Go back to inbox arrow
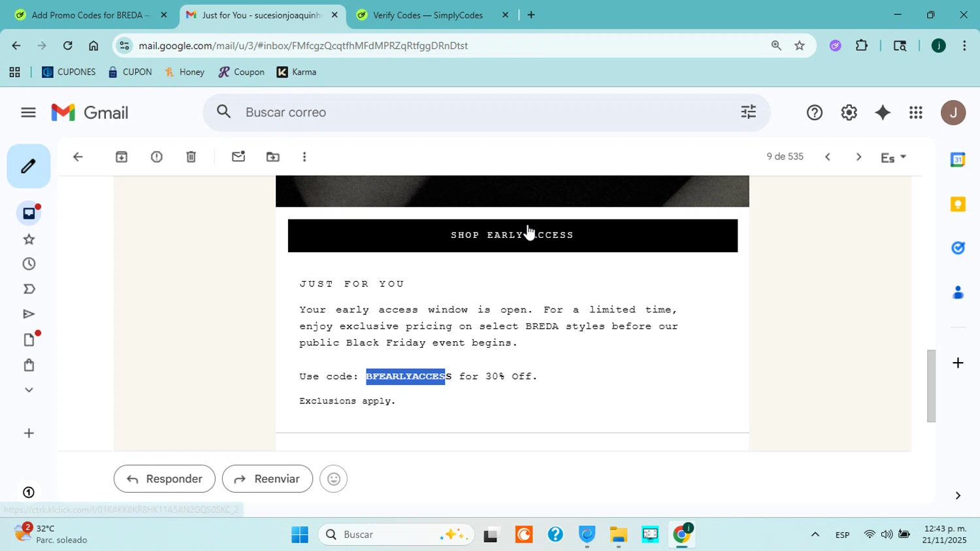This screenshot has height=551, width=980. [78, 157]
